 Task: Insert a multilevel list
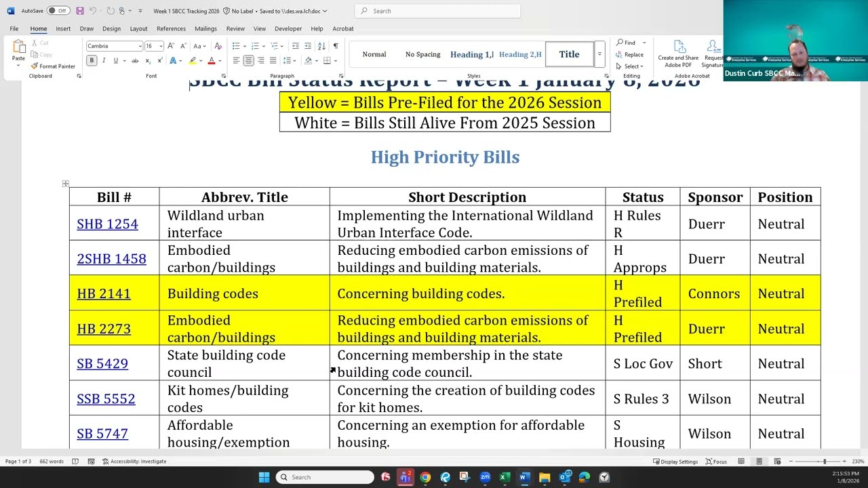pos(274,46)
